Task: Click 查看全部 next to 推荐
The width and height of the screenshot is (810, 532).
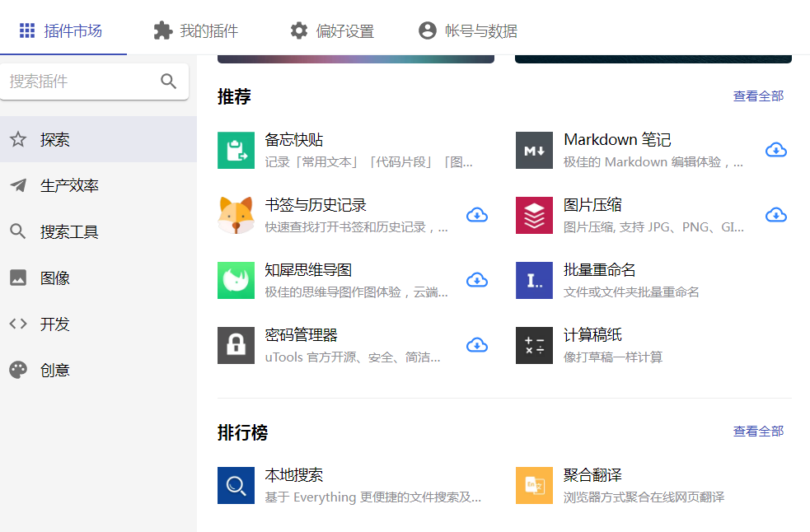Action: point(758,96)
